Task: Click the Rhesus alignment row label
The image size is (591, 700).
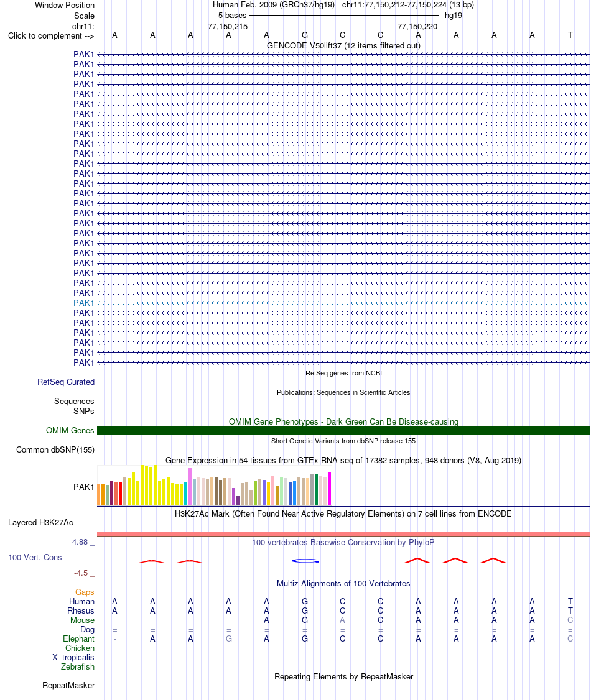Action: pyautogui.click(x=81, y=611)
